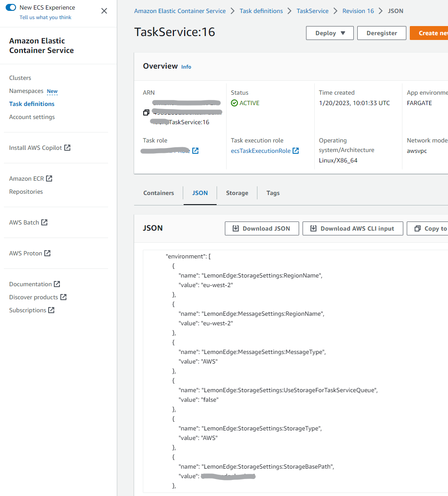Click the "environment": [ line in JSON
448x496 pixels.
pyautogui.click(x=188, y=257)
